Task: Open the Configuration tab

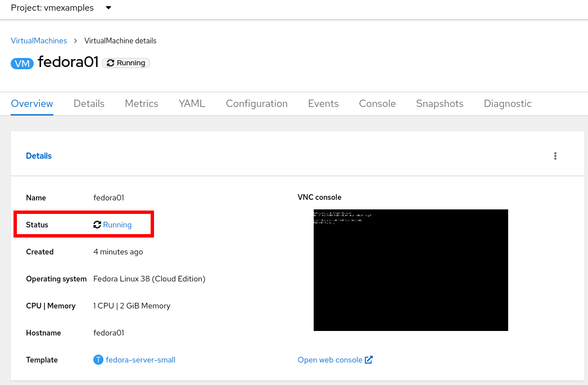Action: click(x=256, y=104)
